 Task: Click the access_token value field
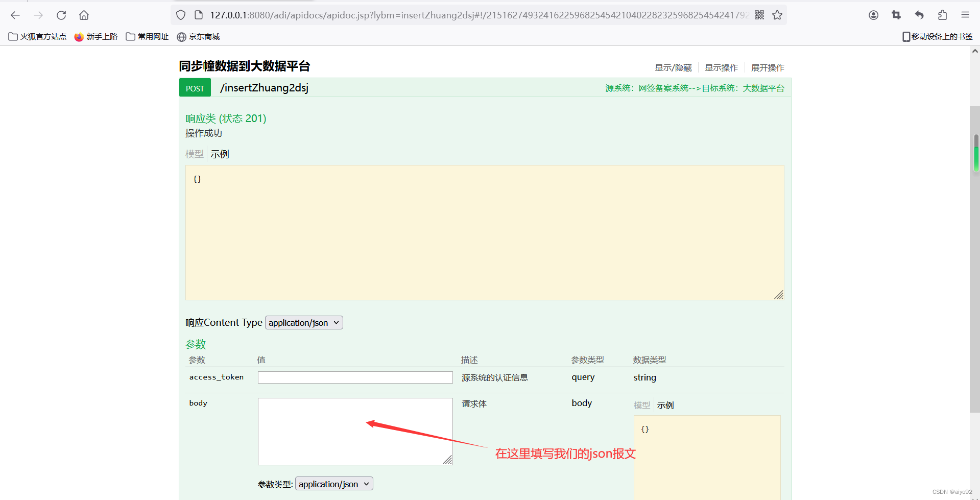click(355, 377)
